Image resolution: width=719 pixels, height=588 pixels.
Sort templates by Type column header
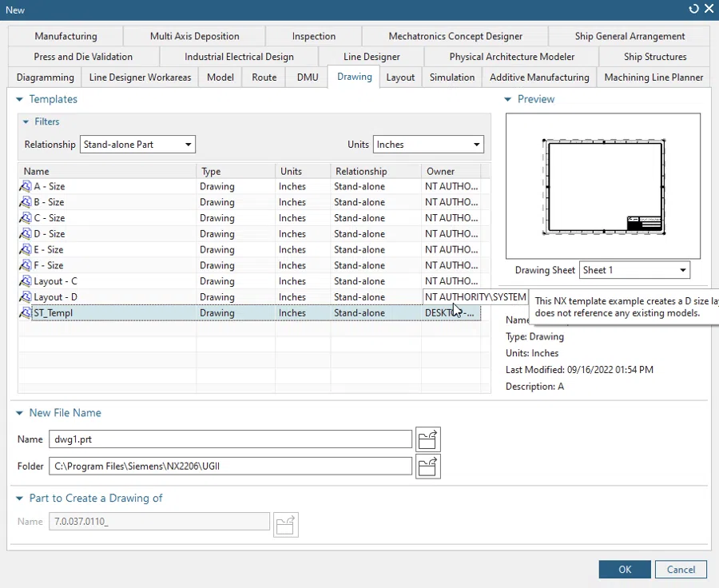tap(236, 171)
